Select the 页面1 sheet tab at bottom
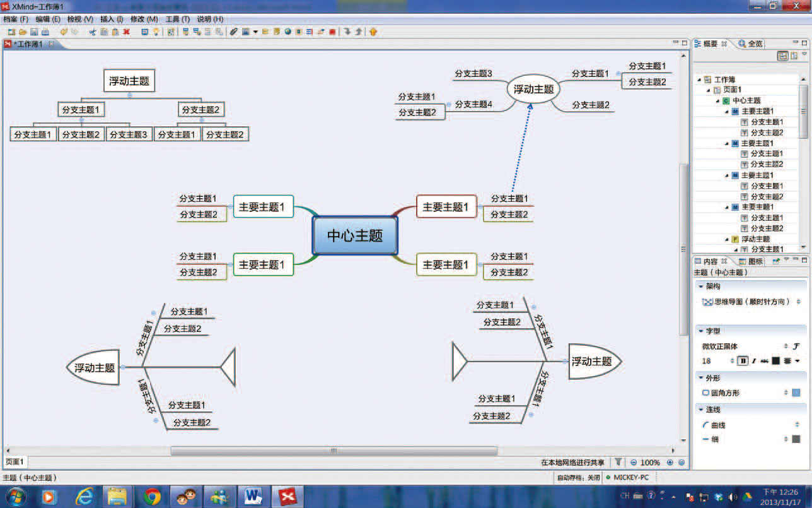The width and height of the screenshot is (812, 508). (x=14, y=463)
